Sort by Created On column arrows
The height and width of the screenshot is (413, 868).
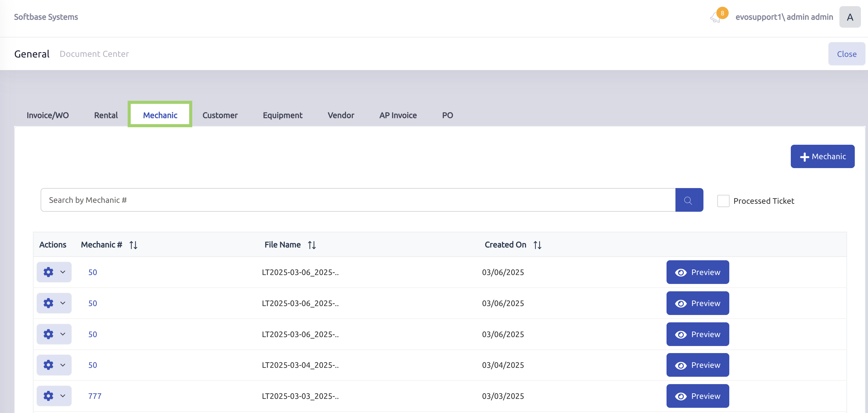pyautogui.click(x=537, y=245)
